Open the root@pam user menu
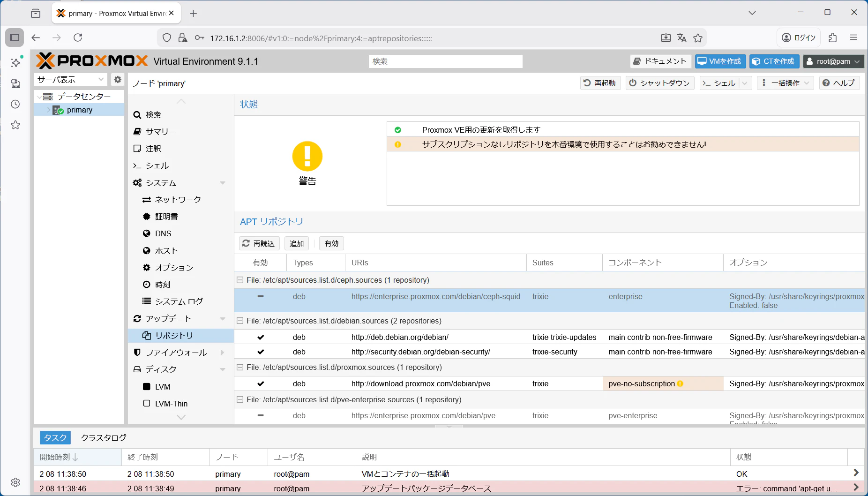 (x=833, y=61)
